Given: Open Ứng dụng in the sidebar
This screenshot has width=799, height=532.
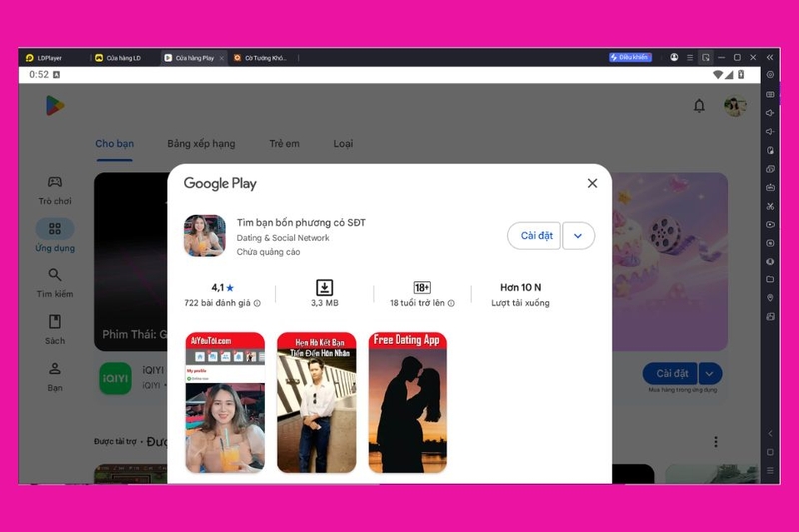Looking at the screenshot, I should pos(55,236).
